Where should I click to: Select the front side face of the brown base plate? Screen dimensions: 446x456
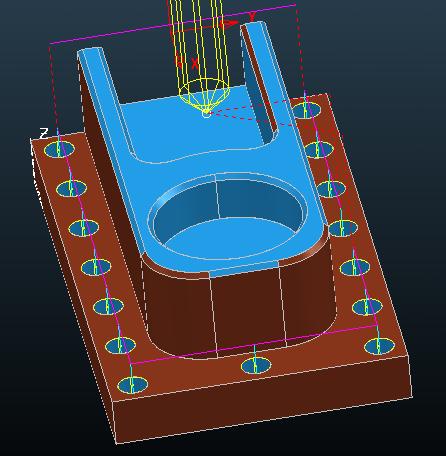click(x=263, y=400)
